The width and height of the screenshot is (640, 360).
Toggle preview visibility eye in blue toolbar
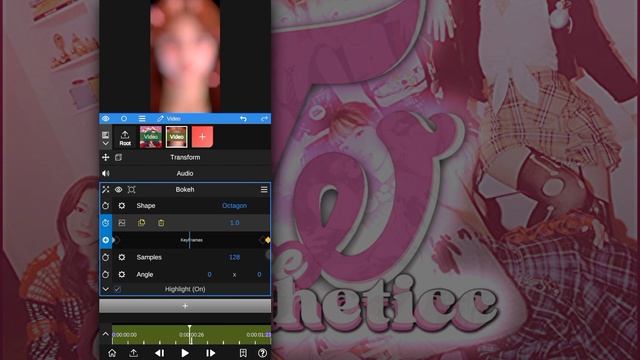pos(106,118)
